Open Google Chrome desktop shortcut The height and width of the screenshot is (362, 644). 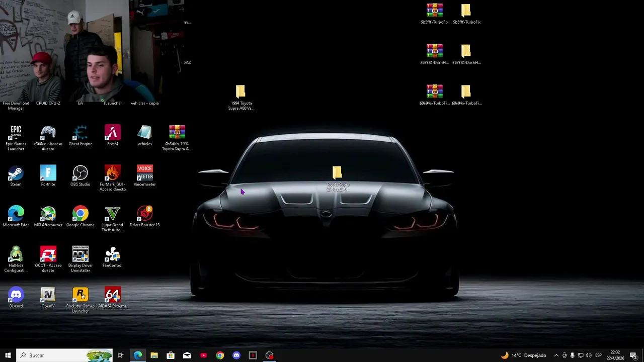tap(80, 217)
